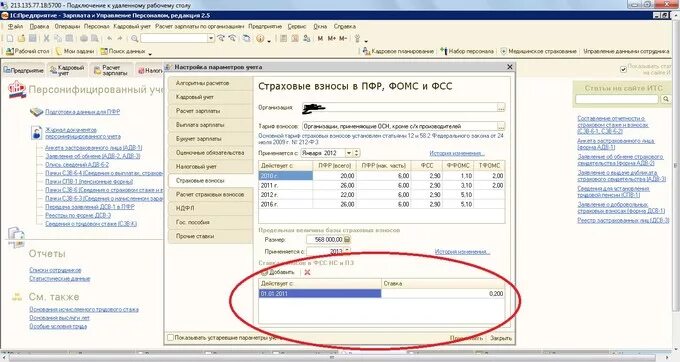Click the 0,200 Ставка cell
The width and height of the screenshot is (680, 362).
[443, 294]
